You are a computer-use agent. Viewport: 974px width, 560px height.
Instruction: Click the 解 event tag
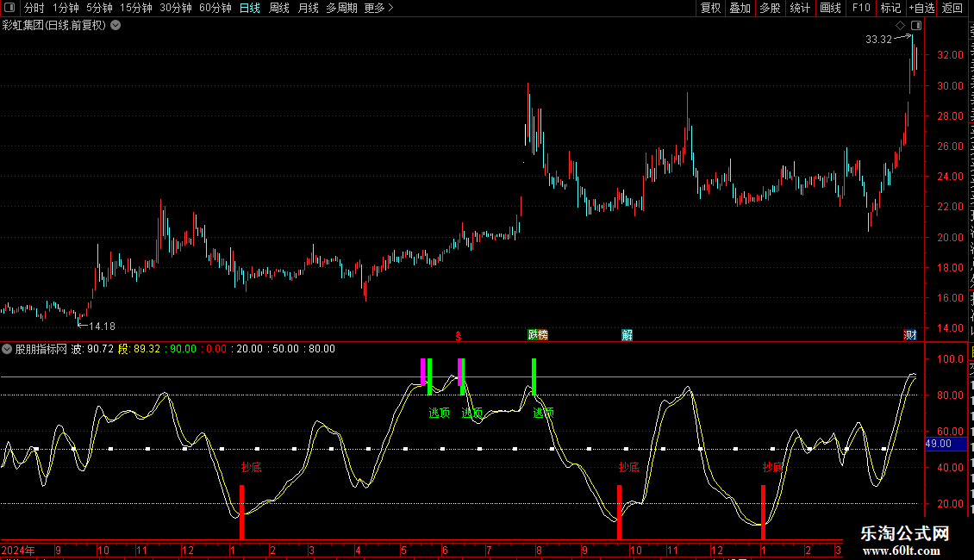tap(627, 335)
